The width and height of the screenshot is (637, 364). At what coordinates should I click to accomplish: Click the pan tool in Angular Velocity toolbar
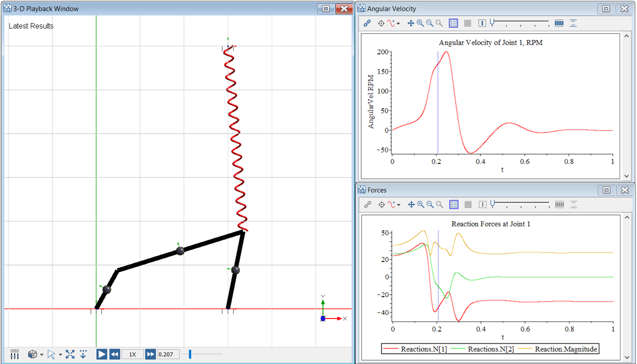(411, 23)
